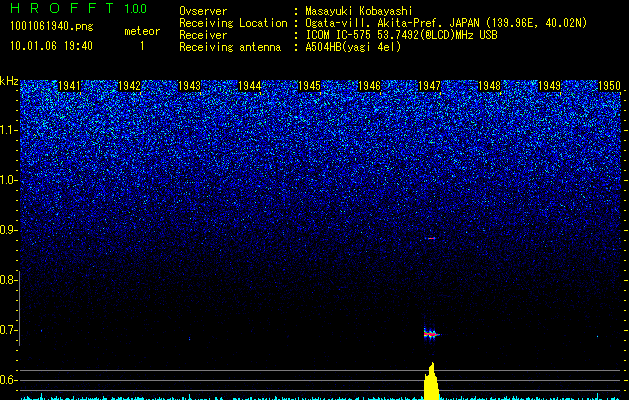Click the small red dot near 0.9 kHz

431,239
